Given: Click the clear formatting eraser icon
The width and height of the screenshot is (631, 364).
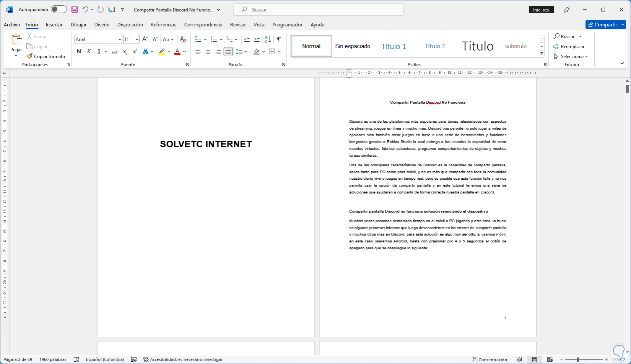Looking at the screenshot, I should 183,39.
